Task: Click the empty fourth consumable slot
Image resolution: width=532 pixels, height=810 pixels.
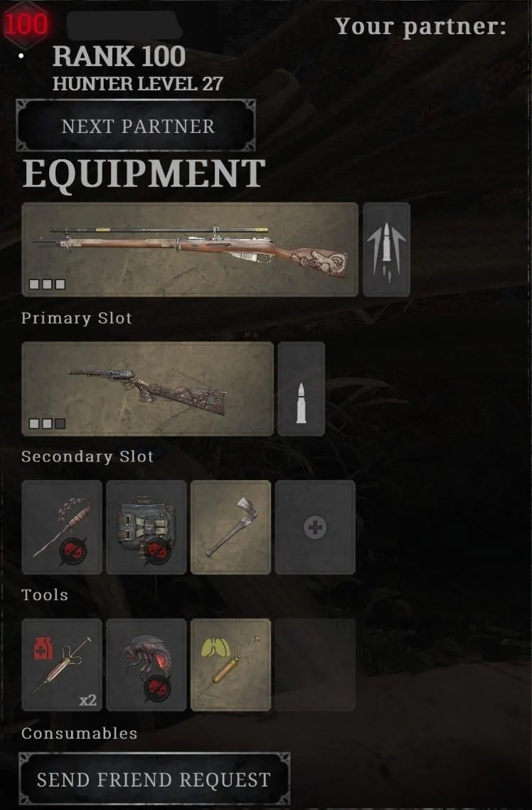Action: [315, 665]
